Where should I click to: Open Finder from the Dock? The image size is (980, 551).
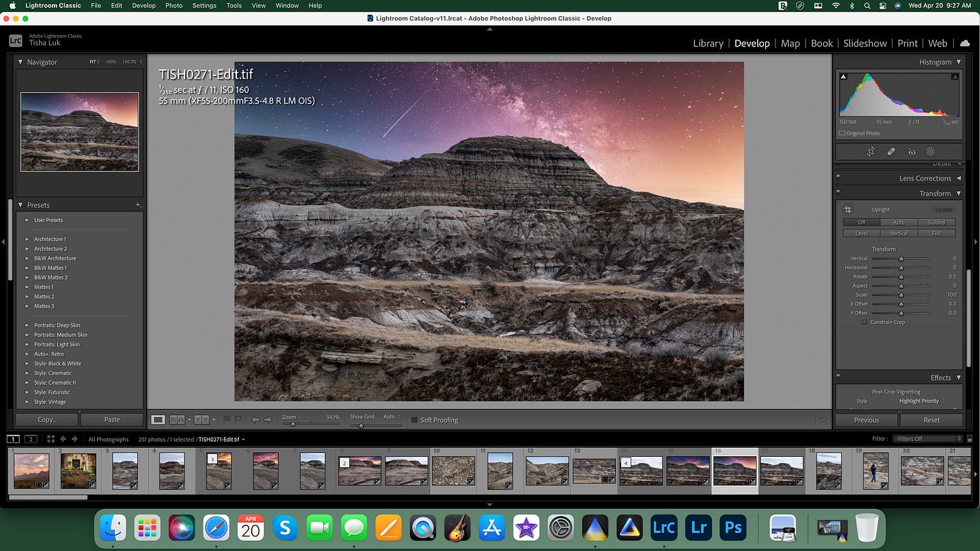tap(113, 527)
